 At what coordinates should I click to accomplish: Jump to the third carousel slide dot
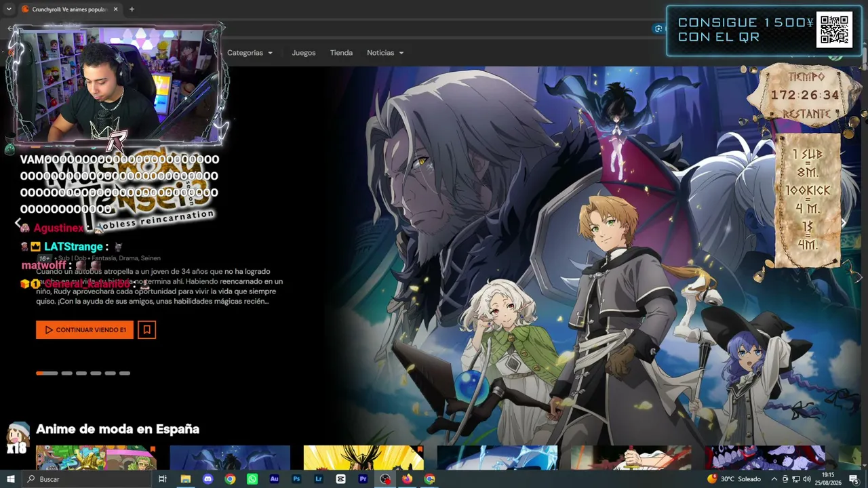[81, 373]
